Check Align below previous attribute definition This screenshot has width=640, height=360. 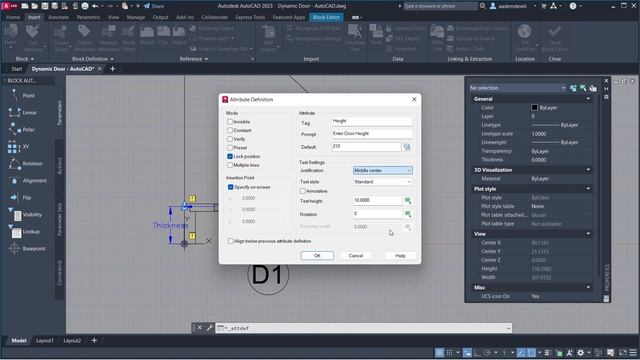click(231, 241)
